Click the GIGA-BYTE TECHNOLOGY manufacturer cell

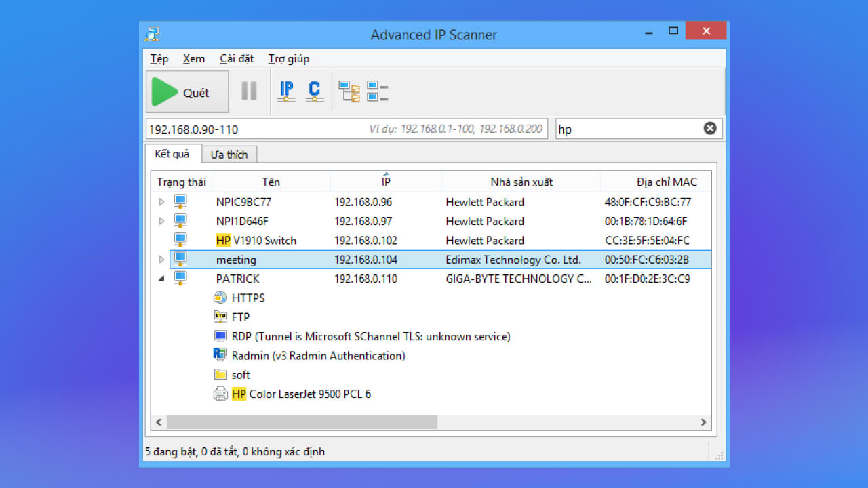pos(519,279)
